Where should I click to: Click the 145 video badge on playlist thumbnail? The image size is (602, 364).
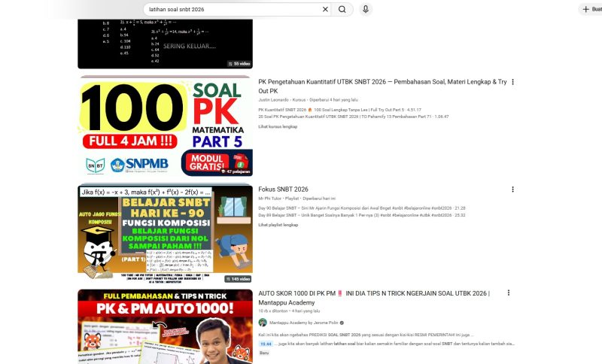pos(239,279)
